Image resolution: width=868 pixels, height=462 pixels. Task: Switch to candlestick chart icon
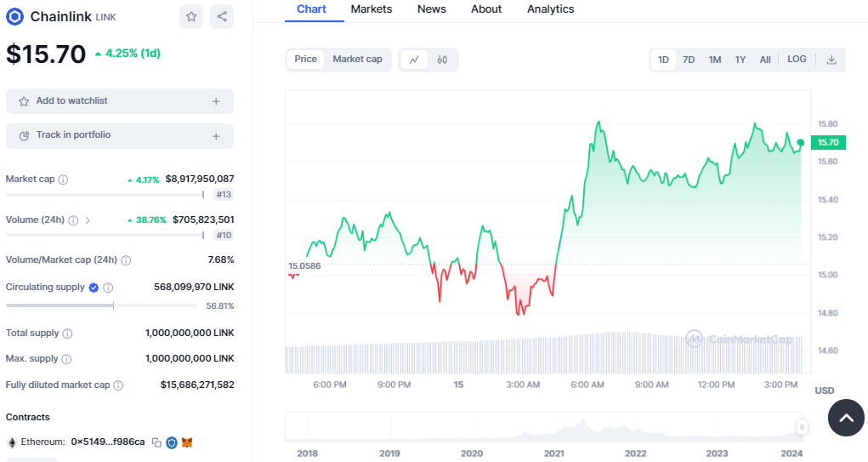[x=442, y=60]
